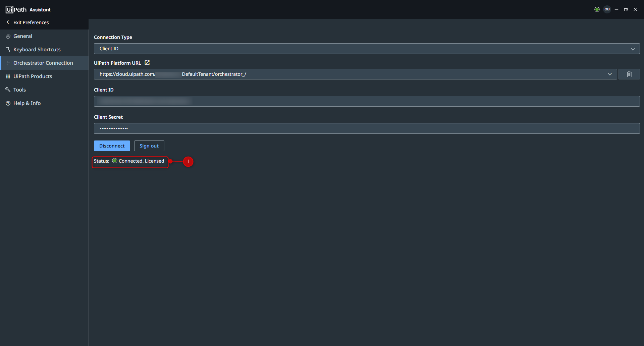Select the Orchestrator Connection section

tap(44, 63)
